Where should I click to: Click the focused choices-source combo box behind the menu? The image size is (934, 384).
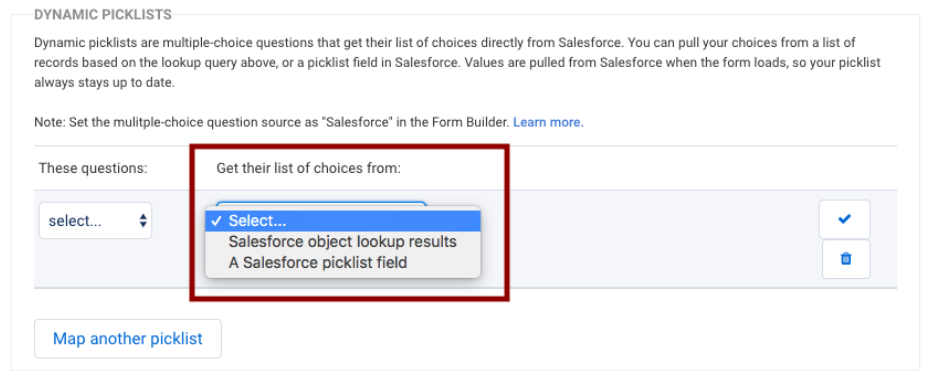(321, 204)
